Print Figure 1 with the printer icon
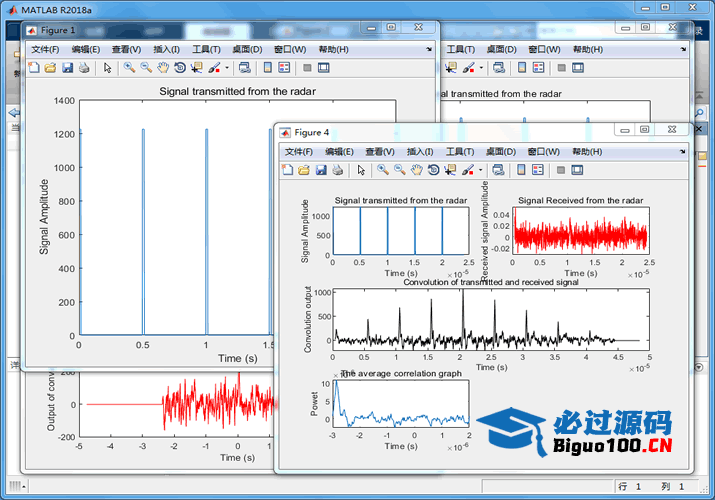The width and height of the screenshot is (715, 500). (x=85, y=68)
